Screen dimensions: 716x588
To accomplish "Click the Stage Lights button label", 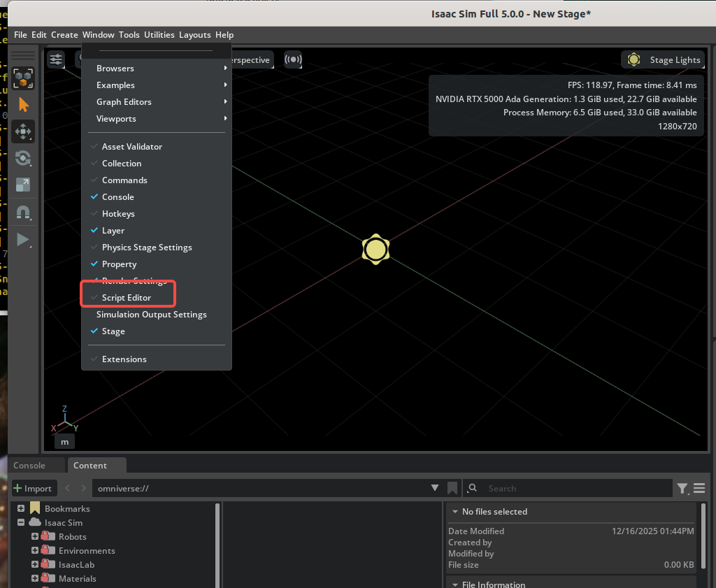I will pyautogui.click(x=675, y=60).
